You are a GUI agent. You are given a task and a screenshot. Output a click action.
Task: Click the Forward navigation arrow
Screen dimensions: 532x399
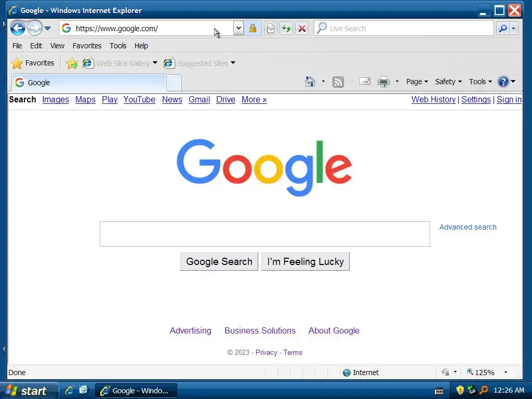click(x=35, y=28)
